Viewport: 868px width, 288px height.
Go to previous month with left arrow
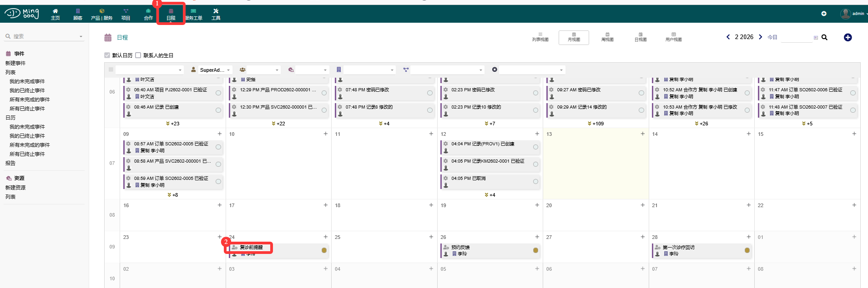pos(728,37)
